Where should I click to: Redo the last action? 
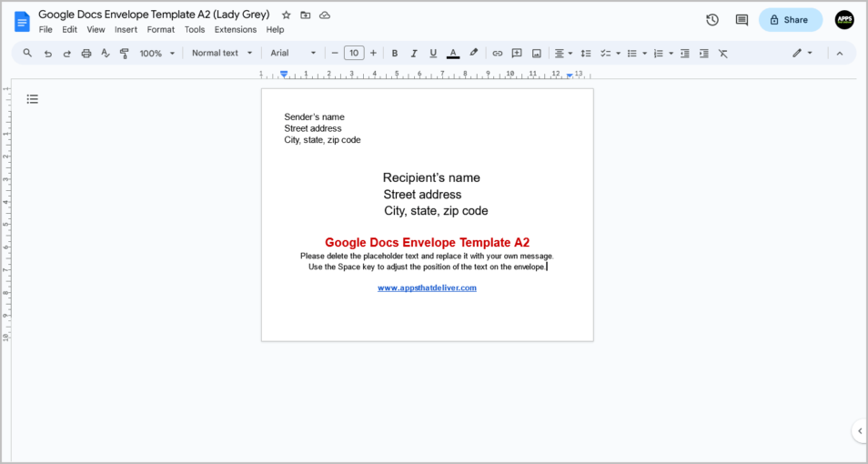point(67,54)
